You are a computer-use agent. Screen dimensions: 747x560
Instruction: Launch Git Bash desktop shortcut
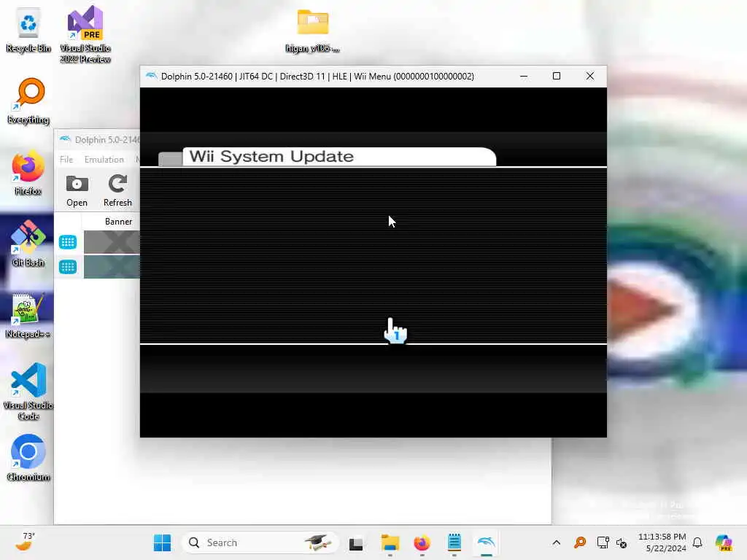coord(28,244)
